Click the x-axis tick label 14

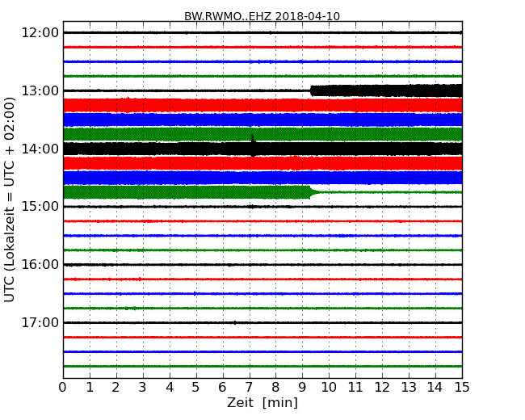click(435, 388)
